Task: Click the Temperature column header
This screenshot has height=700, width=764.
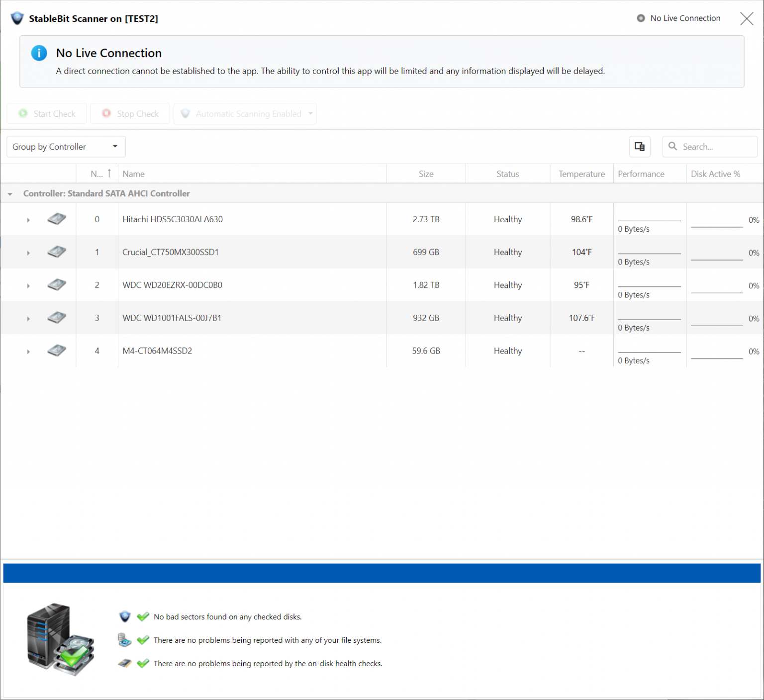Action: pyautogui.click(x=581, y=174)
